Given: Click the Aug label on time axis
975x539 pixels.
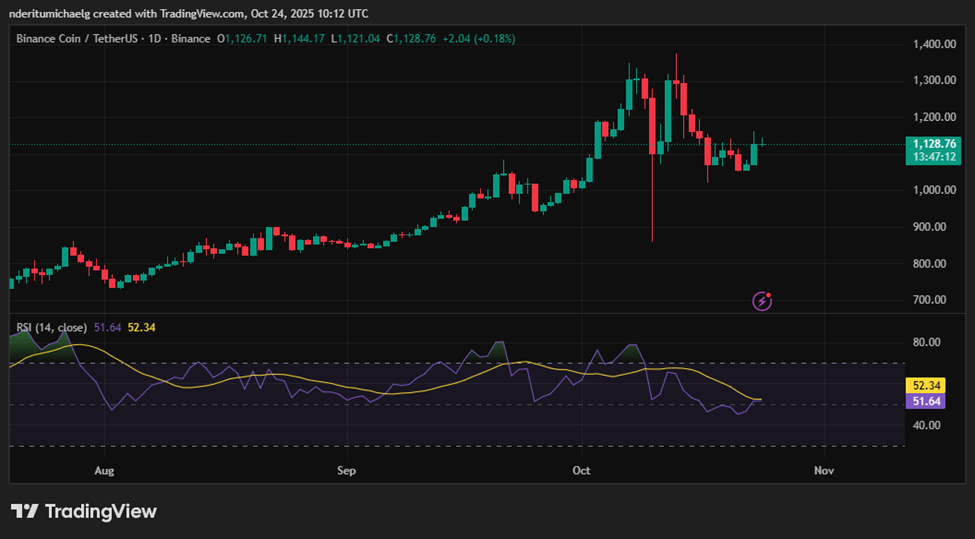Looking at the screenshot, I should coord(104,469).
